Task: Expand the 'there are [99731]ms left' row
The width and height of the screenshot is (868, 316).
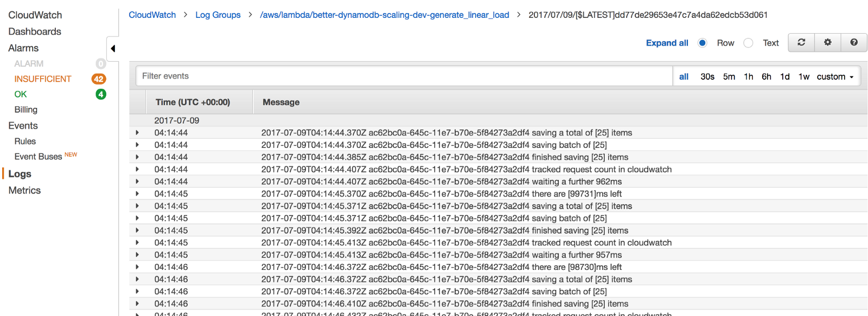Action: click(x=137, y=194)
